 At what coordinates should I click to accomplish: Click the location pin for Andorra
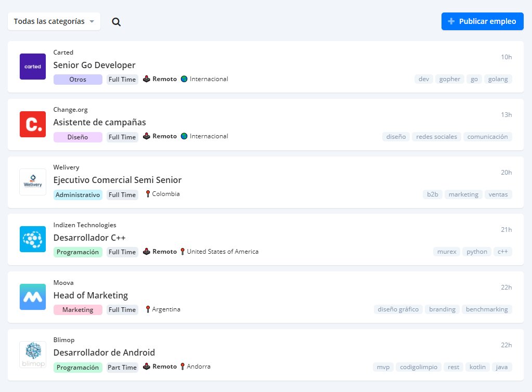coord(183,366)
